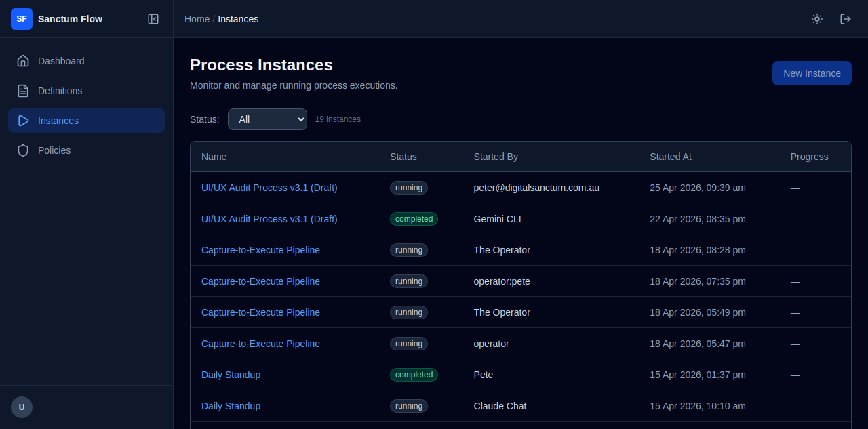Click the Started At column header
Image resolution: width=868 pixels, height=429 pixels.
671,157
